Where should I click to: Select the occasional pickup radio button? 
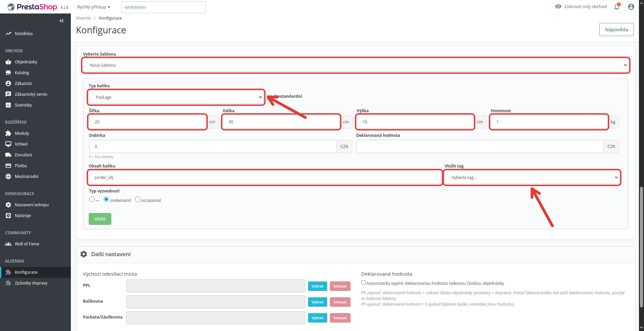click(x=138, y=200)
